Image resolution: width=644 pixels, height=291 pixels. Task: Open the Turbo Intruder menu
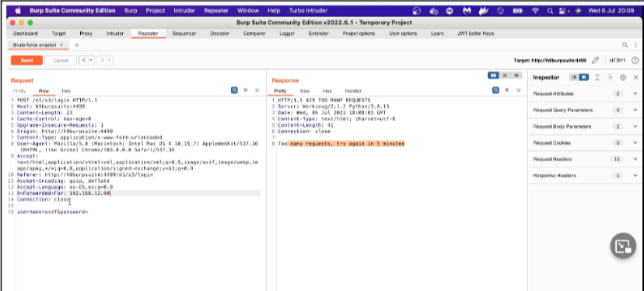click(x=308, y=11)
